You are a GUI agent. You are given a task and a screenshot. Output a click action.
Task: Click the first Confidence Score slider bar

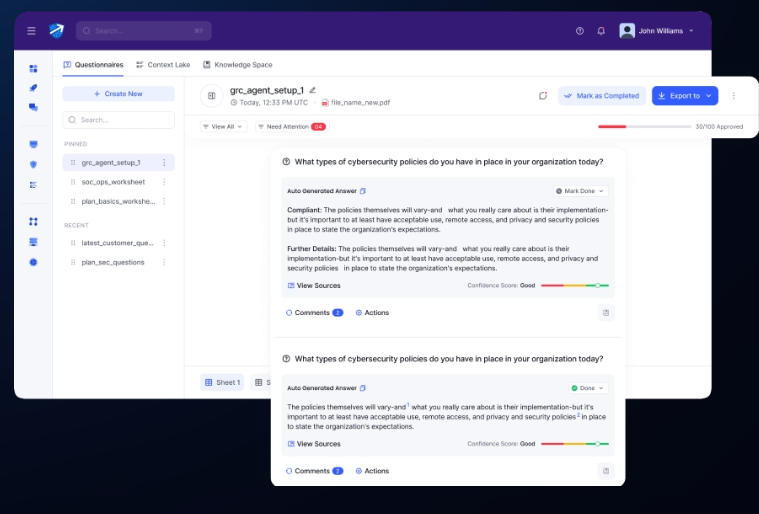click(575, 286)
